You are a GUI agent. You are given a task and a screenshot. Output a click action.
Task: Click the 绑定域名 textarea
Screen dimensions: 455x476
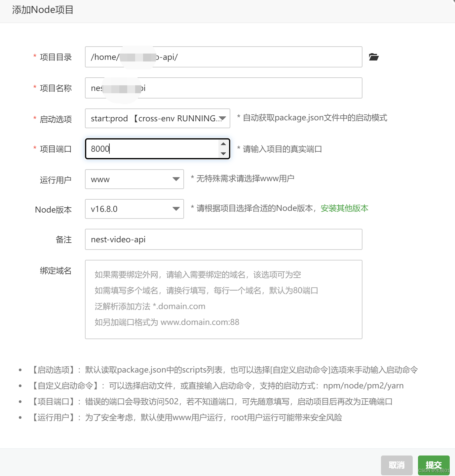coord(224,299)
